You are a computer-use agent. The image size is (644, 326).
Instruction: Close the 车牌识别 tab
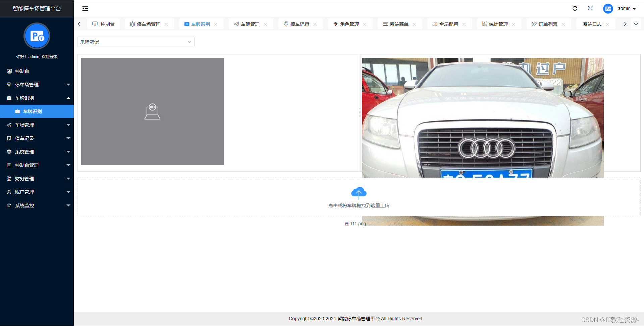(x=216, y=24)
